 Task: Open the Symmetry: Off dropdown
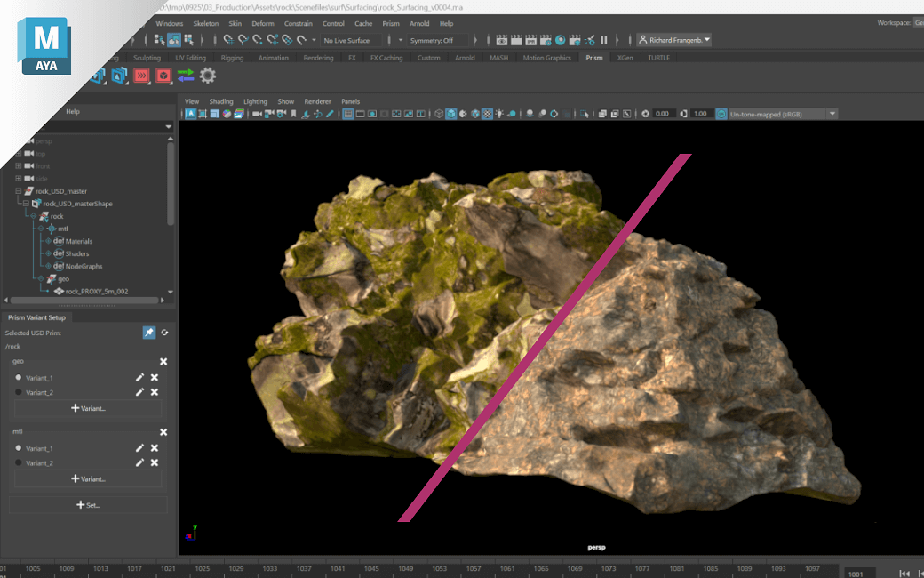click(x=435, y=40)
